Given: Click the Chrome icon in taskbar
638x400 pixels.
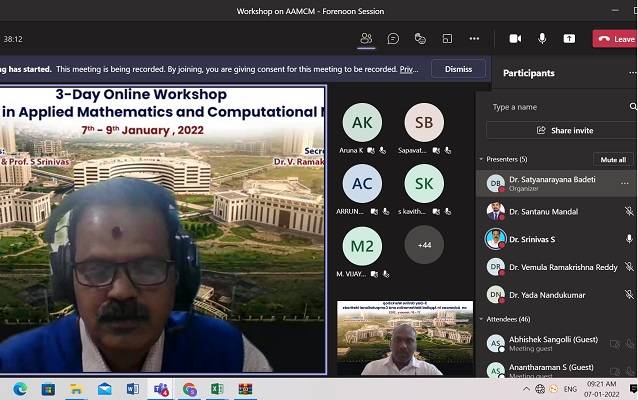Looking at the screenshot, I should pyautogui.click(x=189, y=388).
